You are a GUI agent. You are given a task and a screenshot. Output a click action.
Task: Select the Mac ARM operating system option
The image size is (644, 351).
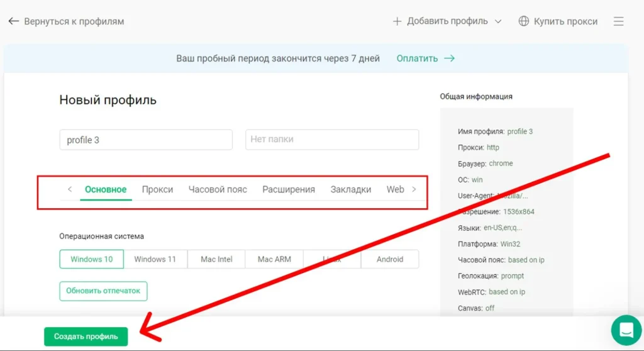(x=274, y=259)
